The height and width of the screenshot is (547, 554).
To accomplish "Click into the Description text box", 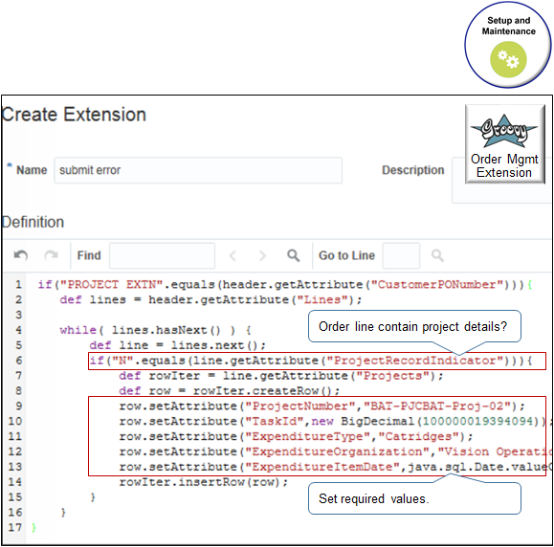I will click(502, 180).
